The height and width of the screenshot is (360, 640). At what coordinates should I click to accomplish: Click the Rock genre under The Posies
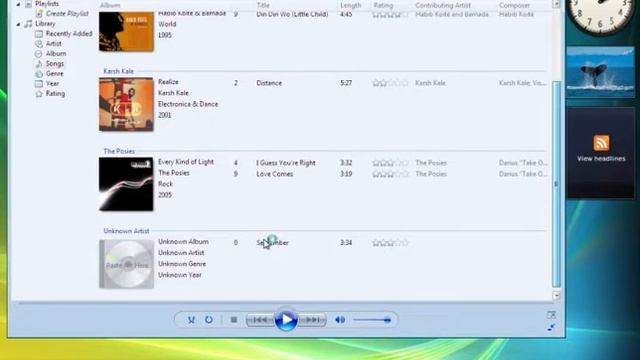[x=165, y=184]
